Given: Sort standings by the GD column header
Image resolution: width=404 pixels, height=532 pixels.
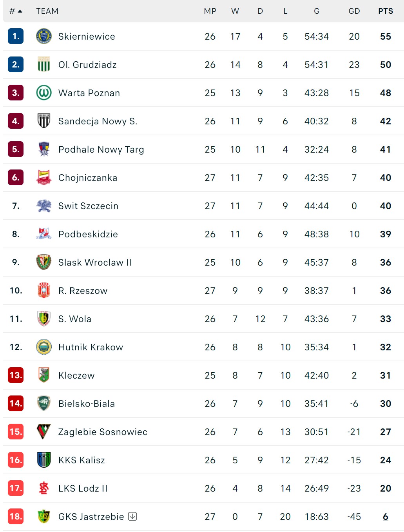Looking at the screenshot, I should click(x=354, y=11).
